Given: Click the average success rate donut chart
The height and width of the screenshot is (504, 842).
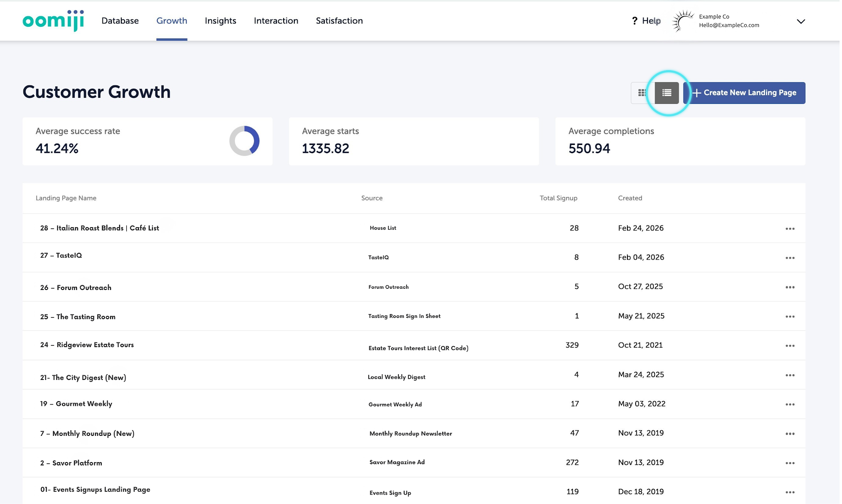Looking at the screenshot, I should 244,141.
